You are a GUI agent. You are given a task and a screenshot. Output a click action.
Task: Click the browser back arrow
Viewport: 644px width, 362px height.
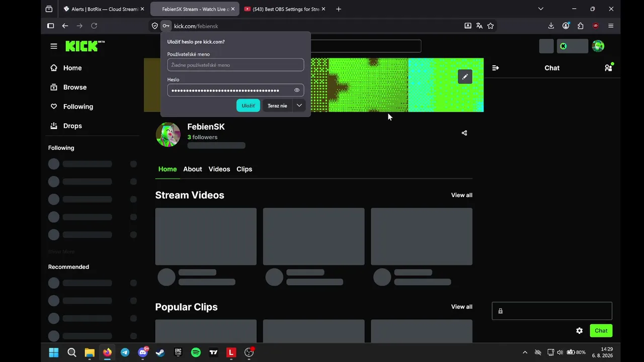tap(65, 26)
